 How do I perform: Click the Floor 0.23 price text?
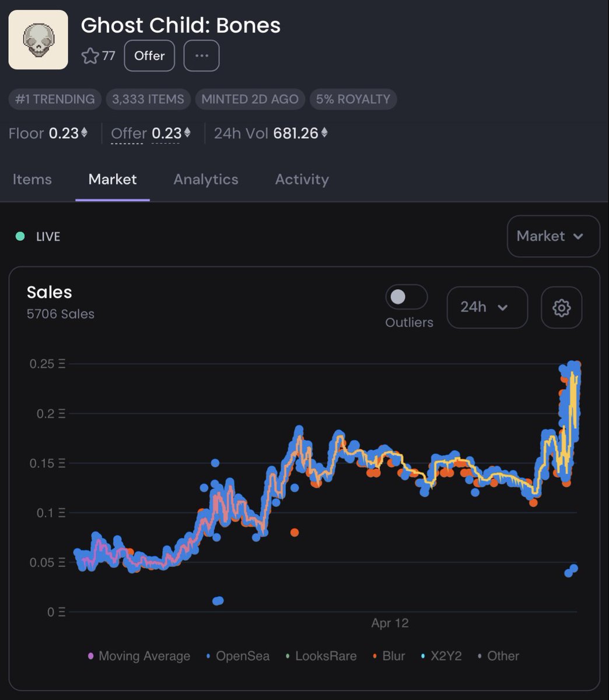(48, 134)
